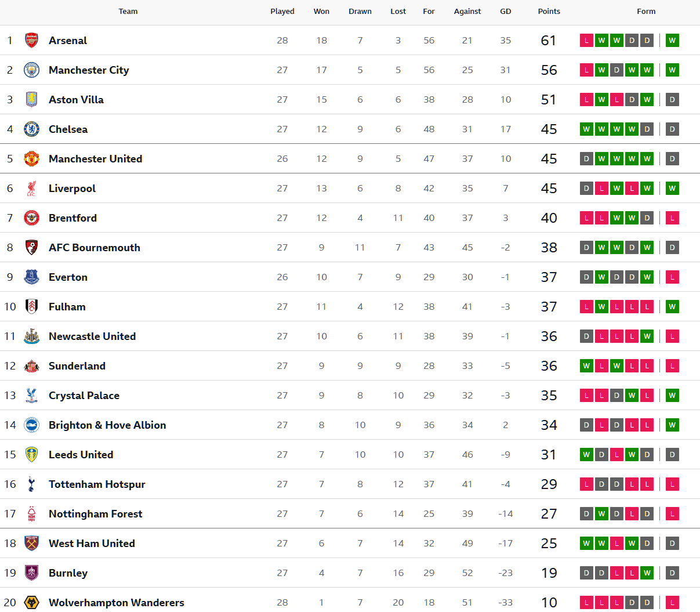700x612 pixels.
Task: Click the Wolverhampton Wanderers wolf badge
Action: pos(31,602)
